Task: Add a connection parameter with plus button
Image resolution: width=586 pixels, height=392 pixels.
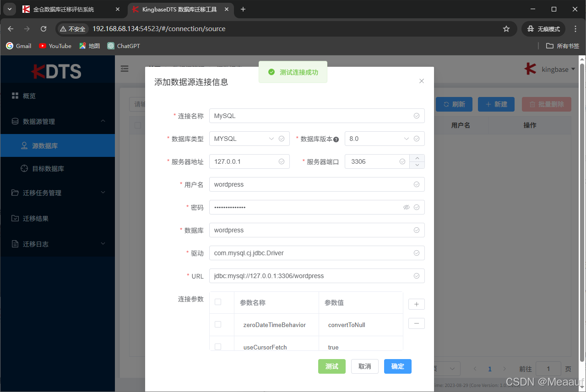Action: [x=417, y=304]
